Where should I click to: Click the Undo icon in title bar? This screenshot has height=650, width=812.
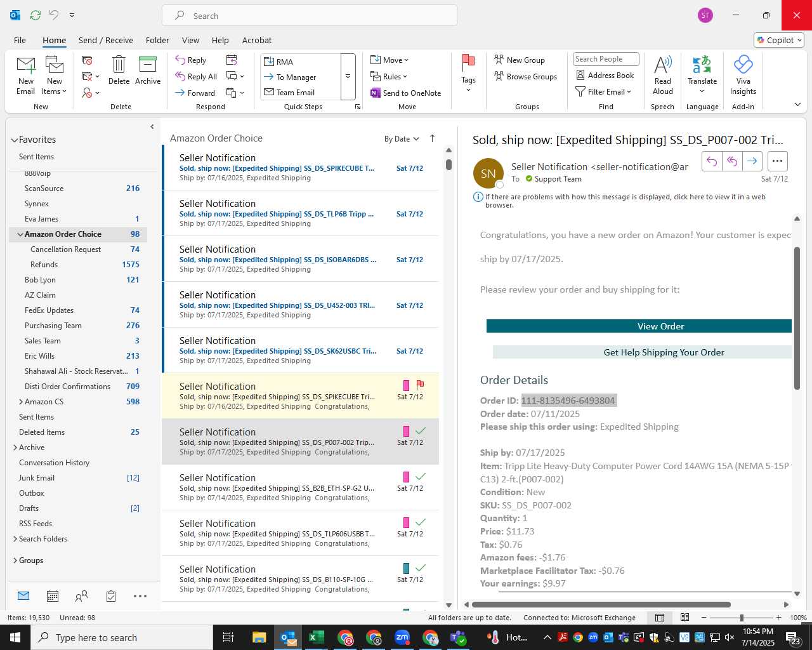pyautogui.click(x=54, y=15)
